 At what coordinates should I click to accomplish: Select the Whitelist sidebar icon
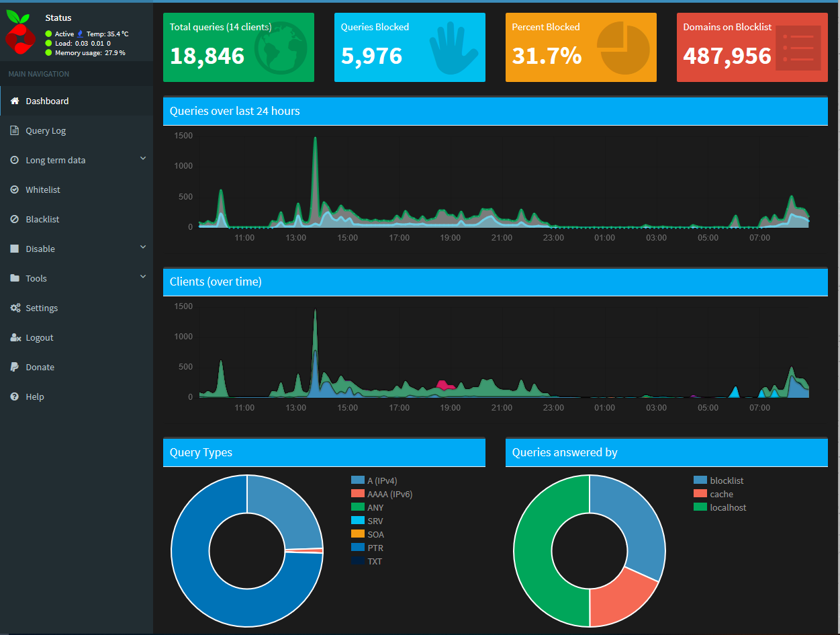[15, 189]
